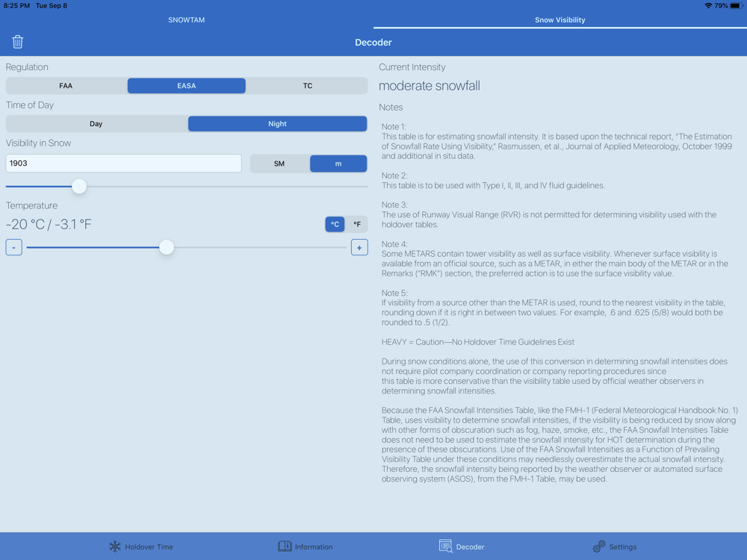Decrease temperature with minus button
This screenshot has height=560, width=747.
[x=13, y=248]
